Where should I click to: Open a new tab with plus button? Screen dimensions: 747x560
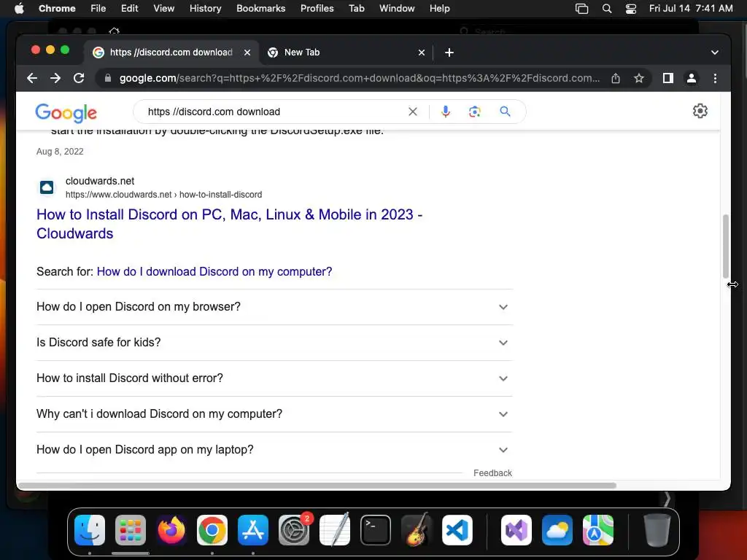point(449,52)
